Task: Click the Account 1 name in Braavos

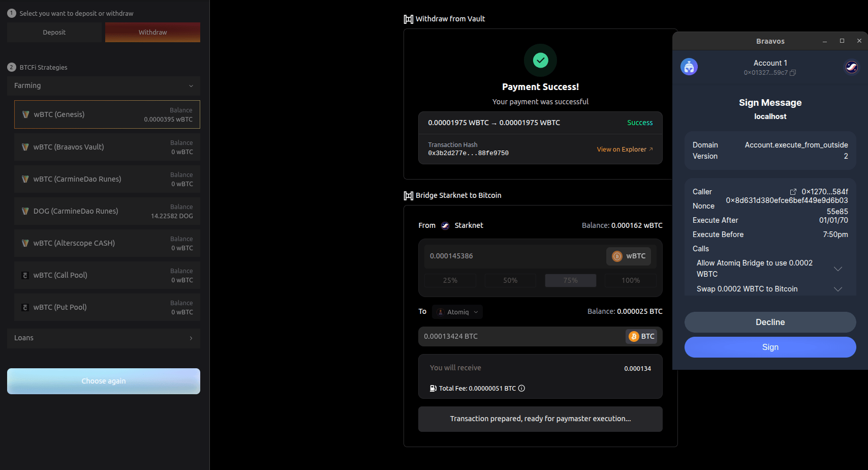Action: [x=770, y=63]
